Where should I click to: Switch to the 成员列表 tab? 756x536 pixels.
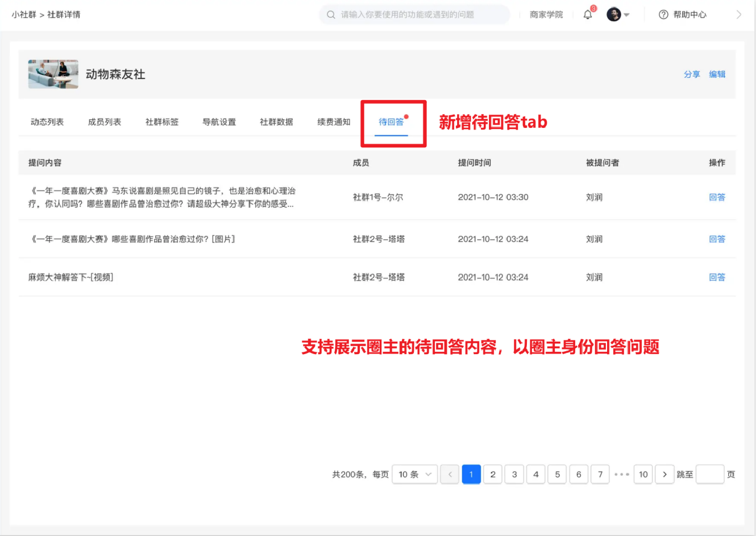pos(105,122)
